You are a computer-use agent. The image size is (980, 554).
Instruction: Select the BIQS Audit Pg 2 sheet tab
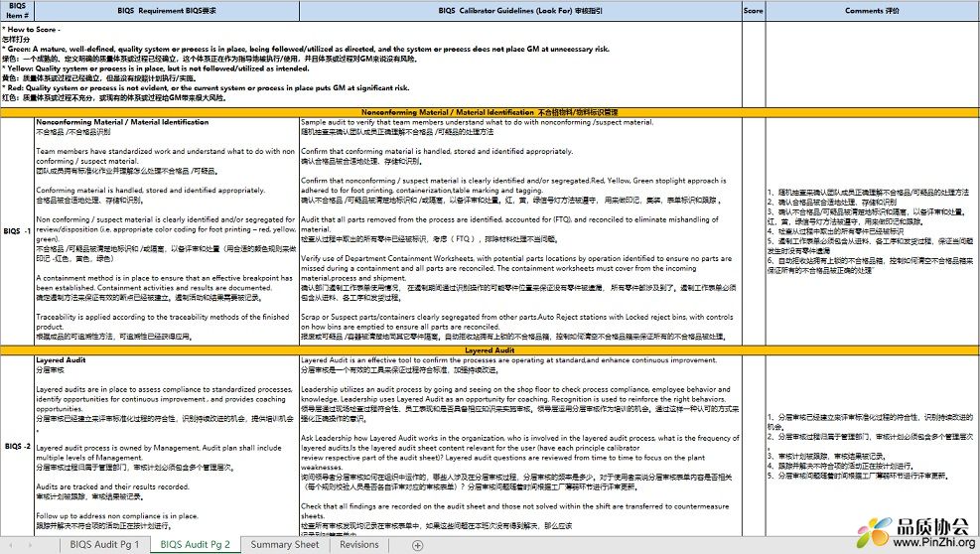click(x=195, y=545)
